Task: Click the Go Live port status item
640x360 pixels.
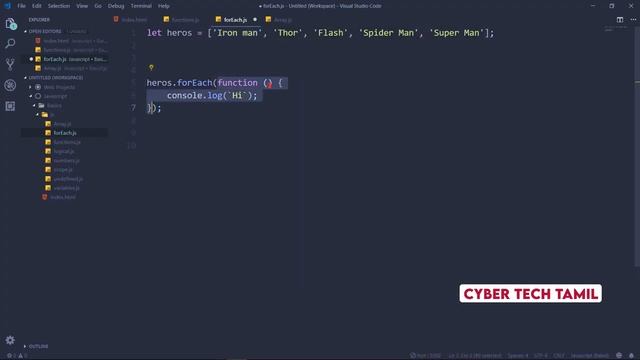Action: pos(425,356)
